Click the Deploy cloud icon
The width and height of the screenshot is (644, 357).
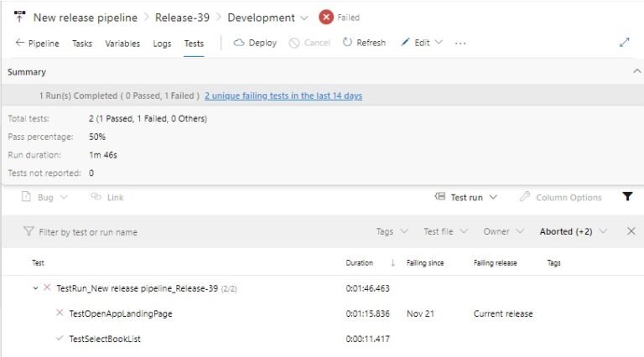[x=239, y=43]
